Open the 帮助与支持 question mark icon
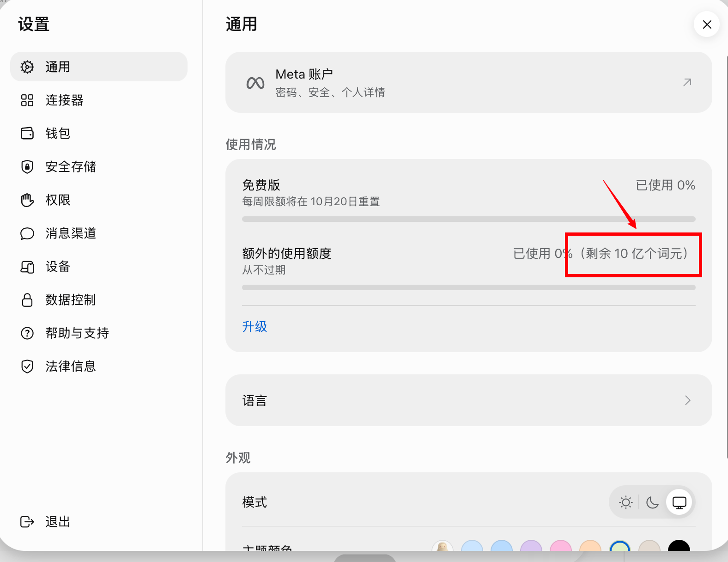The height and width of the screenshot is (562, 728). pyautogui.click(x=27, y=333)
